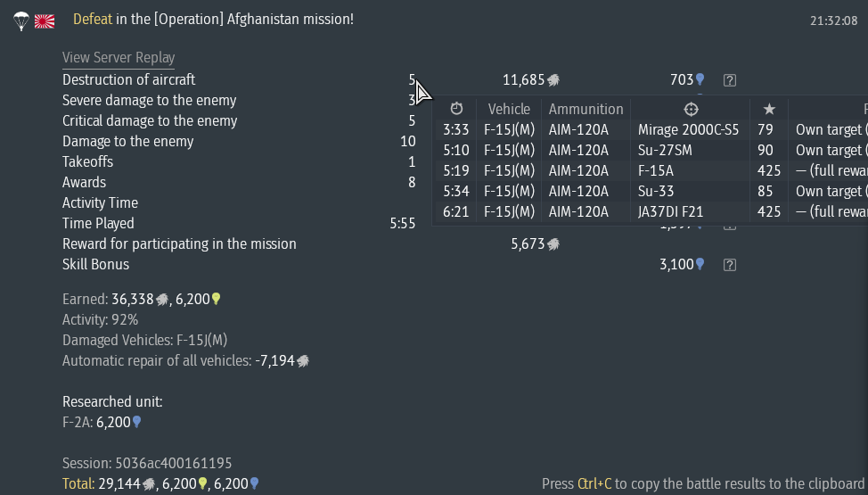Open help icon next to Skill Bonus

click(730, 265)
